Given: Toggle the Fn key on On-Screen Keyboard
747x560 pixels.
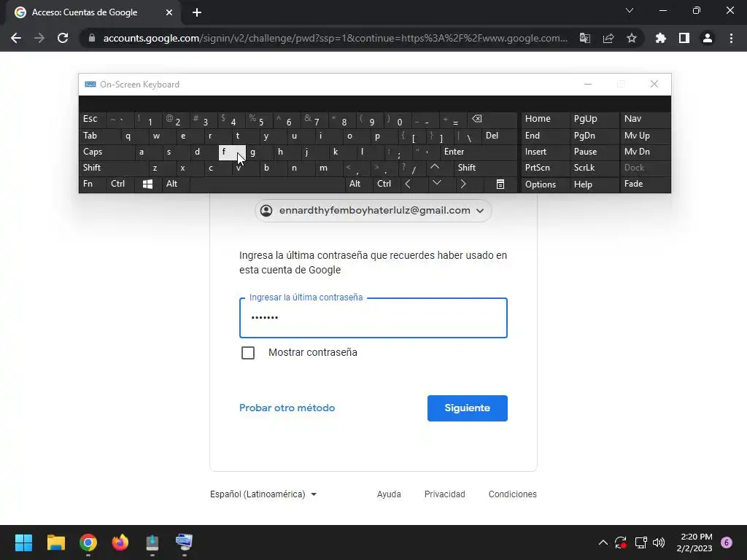Looking at the screenshot, I should (x=93, y=184).
